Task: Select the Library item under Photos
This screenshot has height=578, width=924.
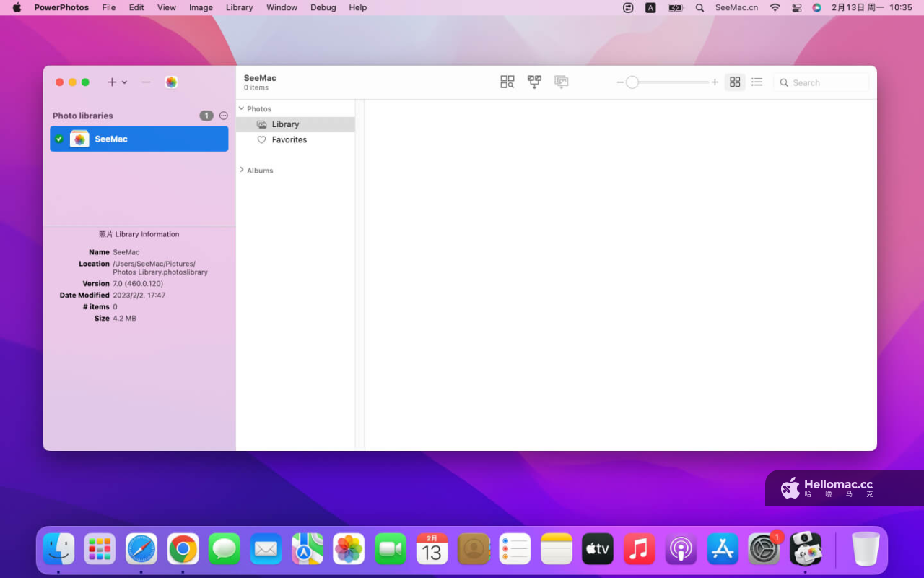Action: 295,124
